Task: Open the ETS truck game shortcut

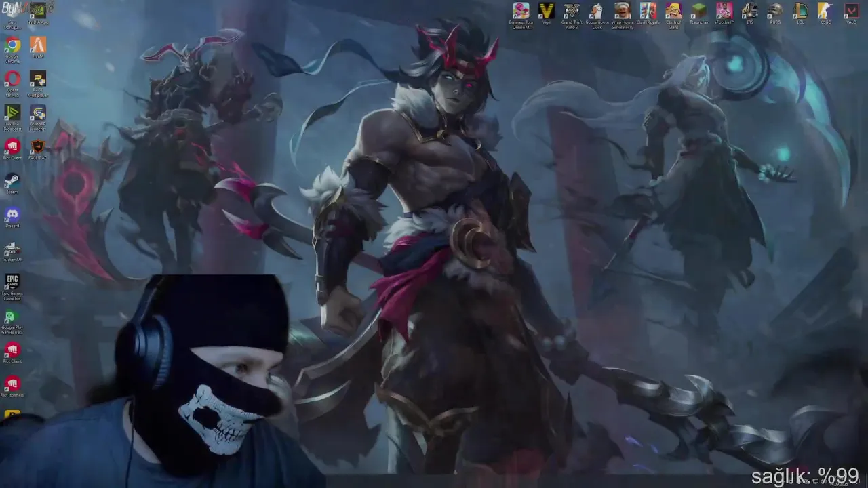Action: click(x=749, y=12)
